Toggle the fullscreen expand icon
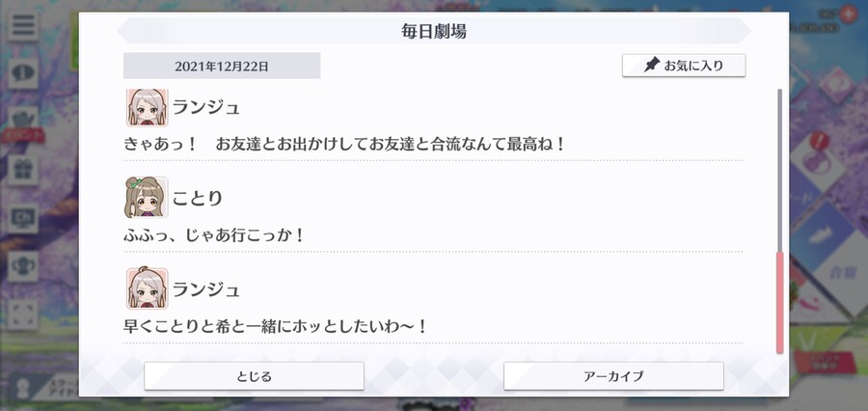Image resolution: width=868 pixels, height=411 pixels. 23,315
